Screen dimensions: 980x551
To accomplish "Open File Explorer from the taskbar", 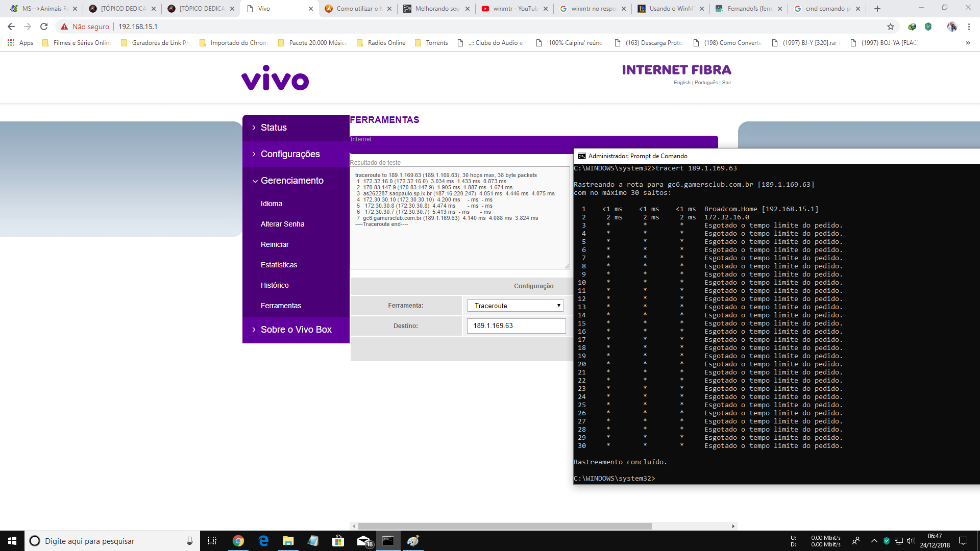I will (x=288, y=541).
